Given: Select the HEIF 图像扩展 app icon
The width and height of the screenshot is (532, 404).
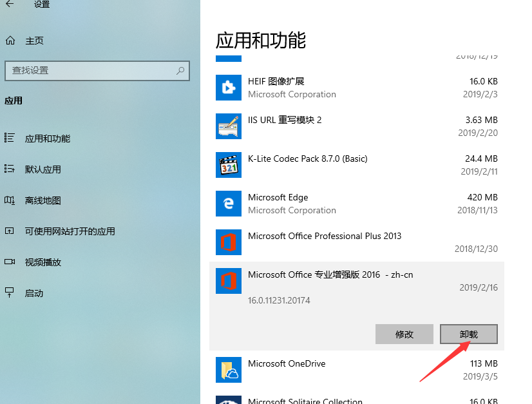Looking at the screenshot, I should 229,88.
